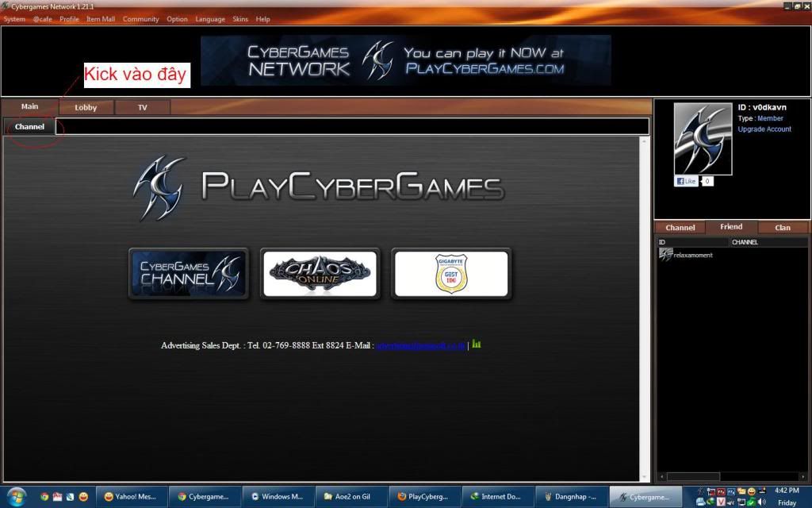Click the title bar Cybergames logo icon
The image size is (812, 508).
click(x=5, y=6)
